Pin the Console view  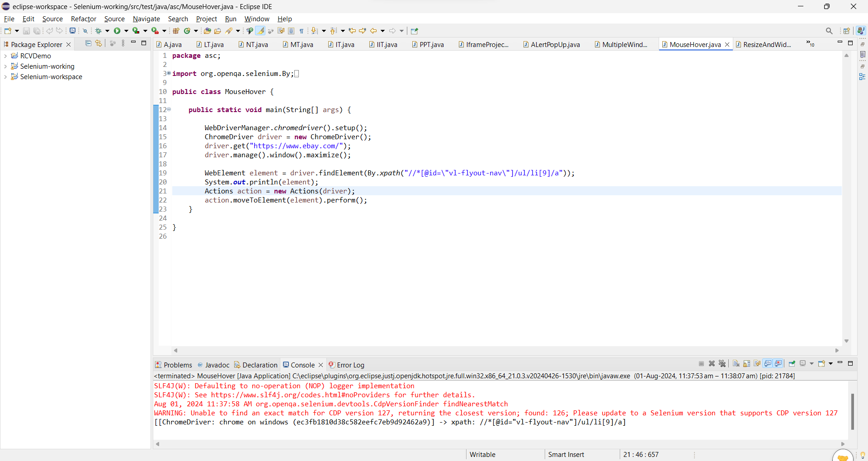tap(792, 364)
